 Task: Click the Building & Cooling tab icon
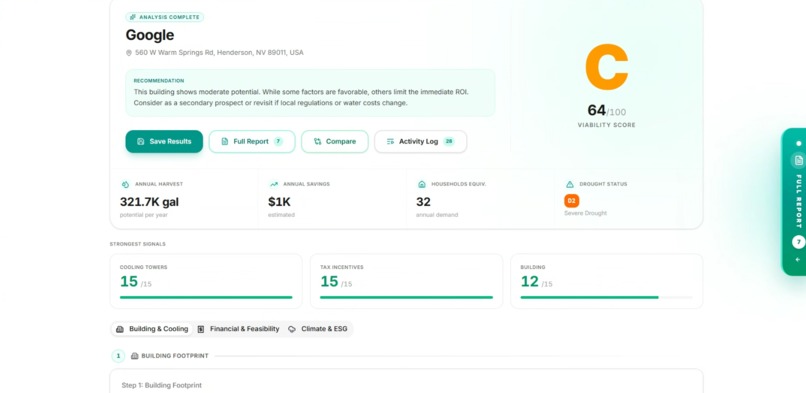pos(119,329)
